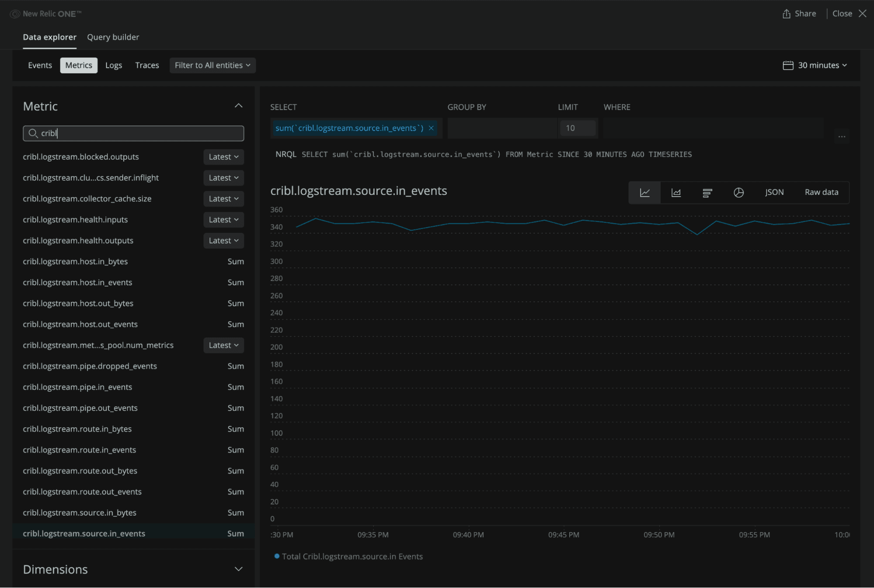Click the Share icon
The height and width of the screenshot is (588, 874).
click(786, 14)
